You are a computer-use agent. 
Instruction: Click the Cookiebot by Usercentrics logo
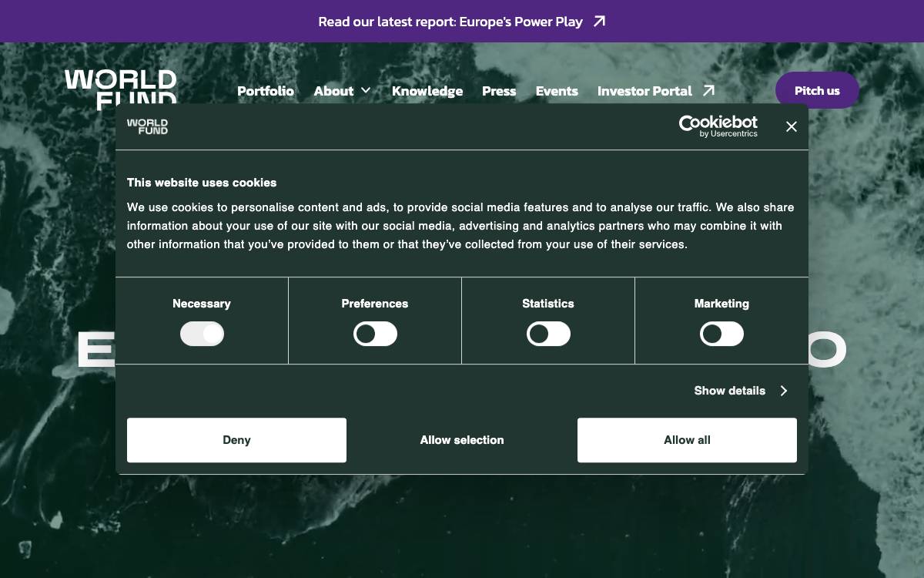(718, 126)
